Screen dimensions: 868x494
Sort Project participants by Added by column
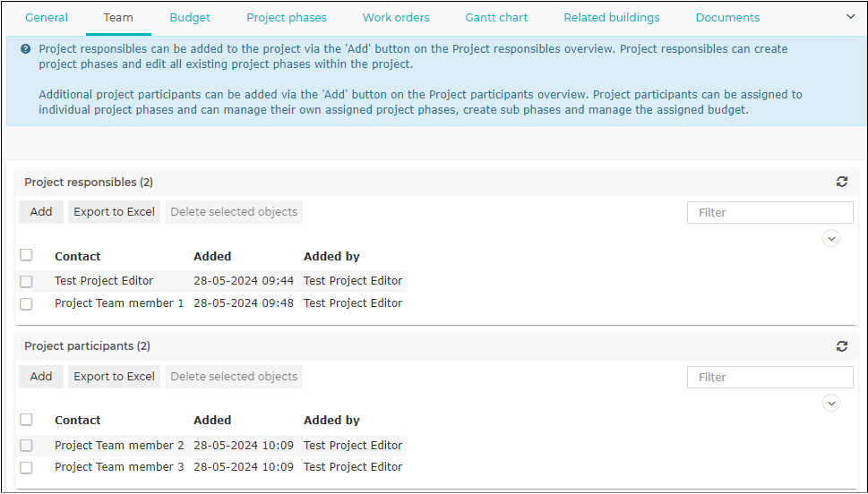click(x=331, y=420)
